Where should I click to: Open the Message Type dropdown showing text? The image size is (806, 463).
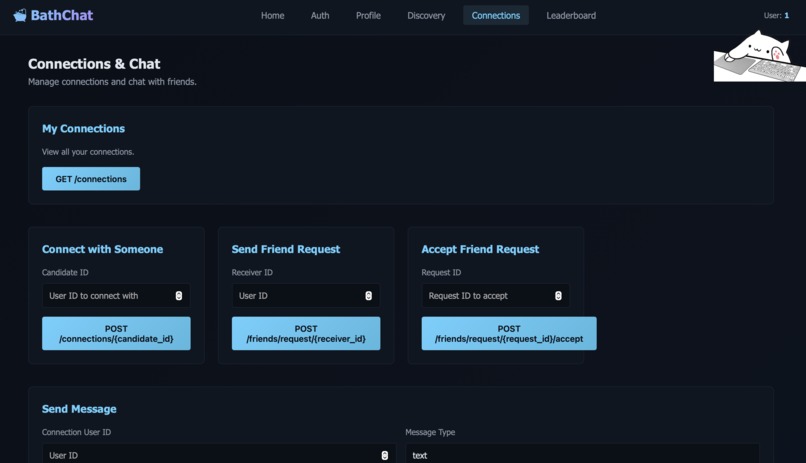[x=582, y=455]
